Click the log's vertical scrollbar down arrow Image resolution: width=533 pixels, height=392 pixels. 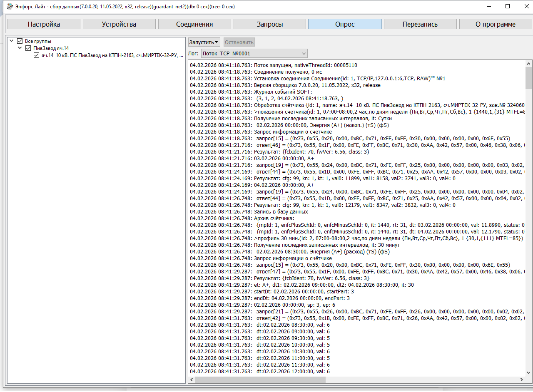click(x=528, y=373)
